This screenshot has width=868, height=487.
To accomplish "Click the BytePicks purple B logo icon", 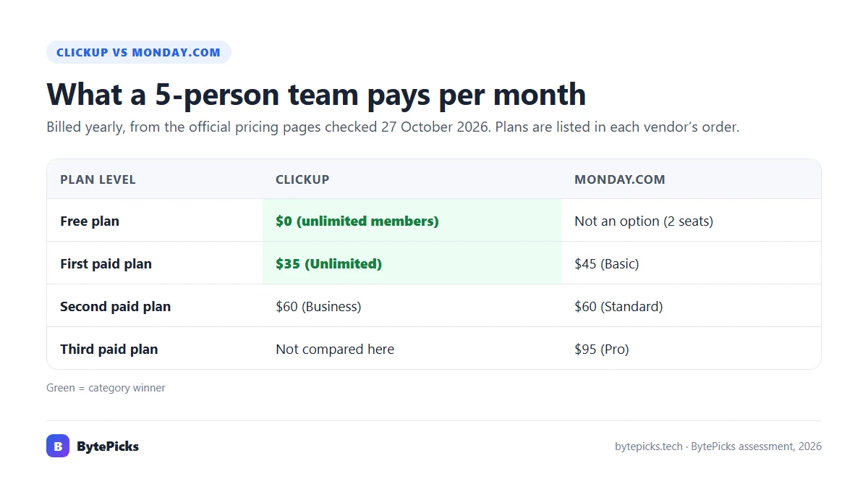I will pos(58,446).
